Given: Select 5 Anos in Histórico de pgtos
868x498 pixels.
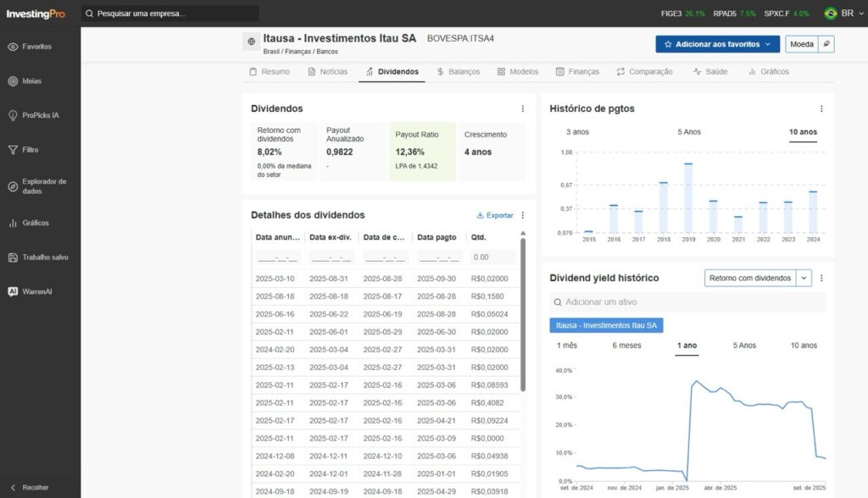Looking at the screenshot, I should [x=689, y=132].
